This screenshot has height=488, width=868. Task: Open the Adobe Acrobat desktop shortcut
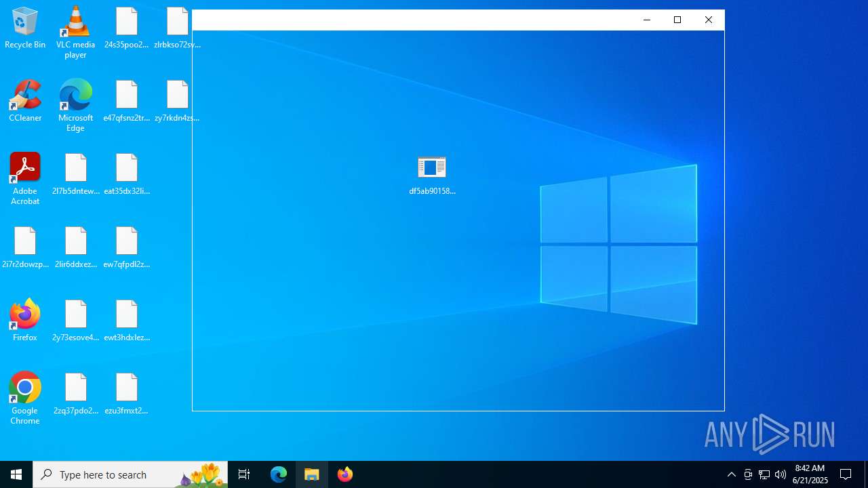coord(25,179)
